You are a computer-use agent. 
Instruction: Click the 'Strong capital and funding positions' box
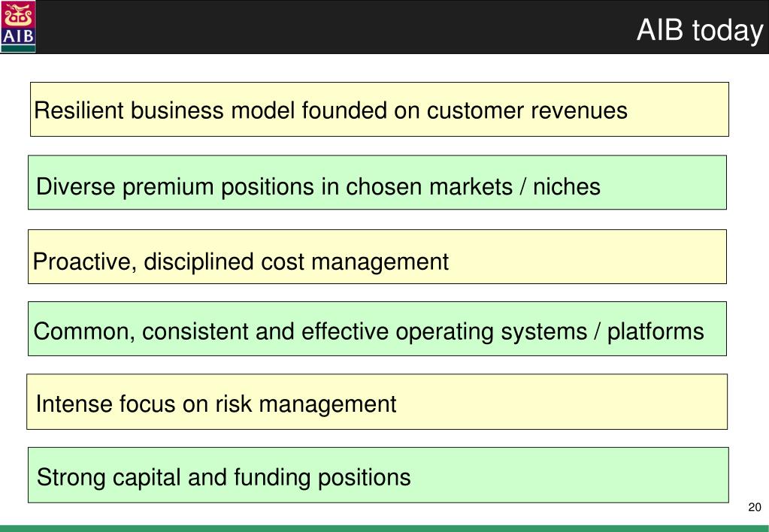[x=378, y=475]
